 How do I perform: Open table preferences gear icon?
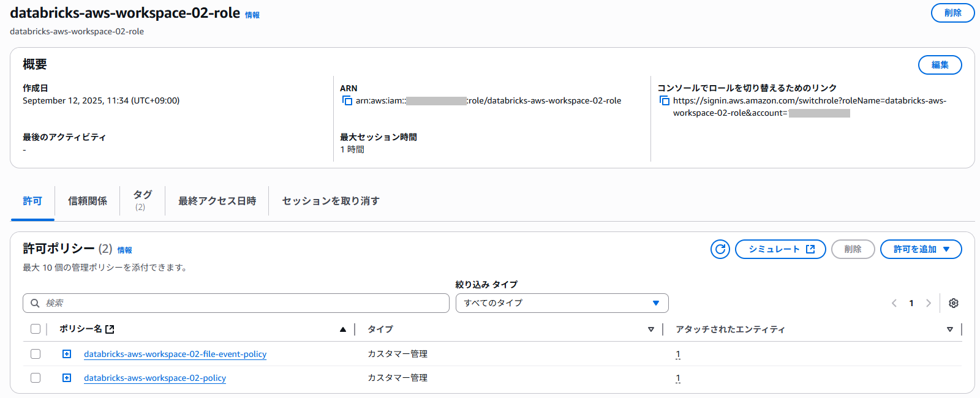point(954,303)
